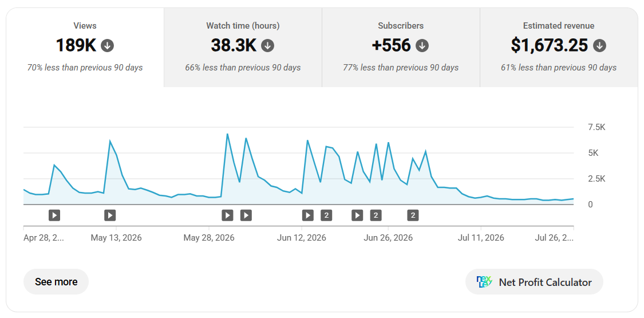Open the first '2' videos marker after Jun 12
The width and height of the screenshot is (644, 318).
(326, 215)
